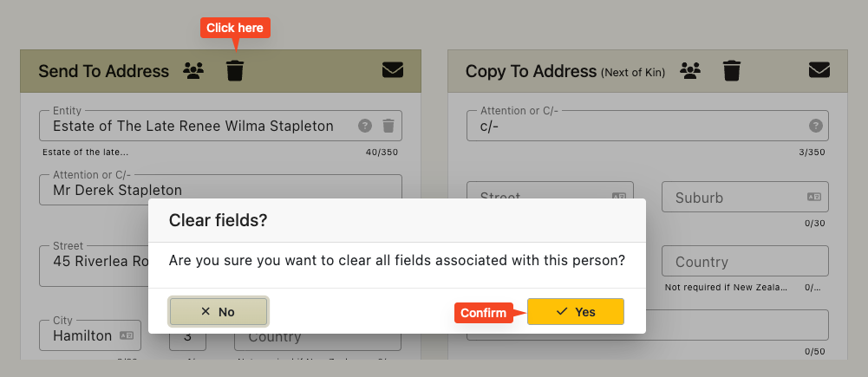
Task: Click address card icon in Suburb field
Action: click(813, 197)
